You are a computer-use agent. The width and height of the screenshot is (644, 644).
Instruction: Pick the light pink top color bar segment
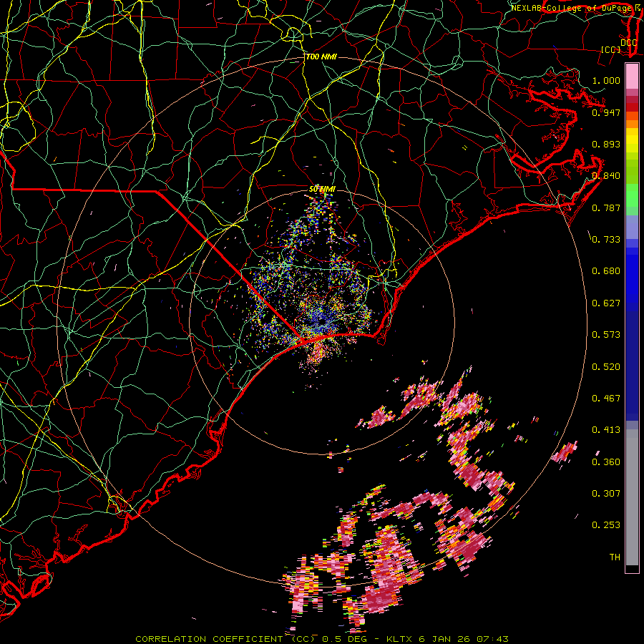pyautogui.click(x=632, y=76)
